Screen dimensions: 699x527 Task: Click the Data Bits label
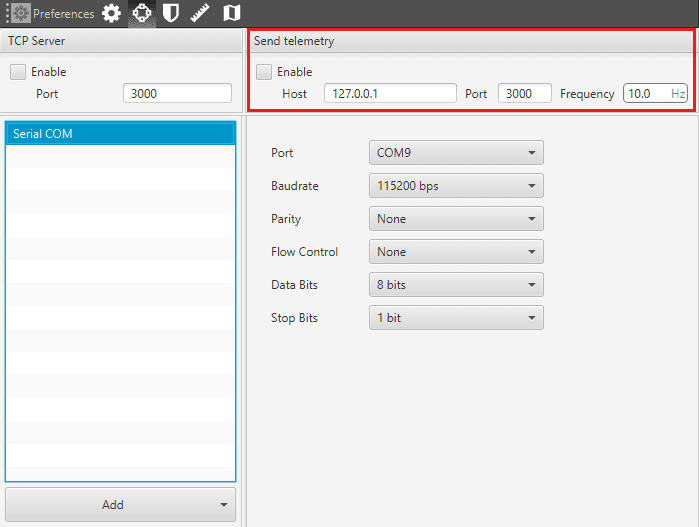[294, 285]
